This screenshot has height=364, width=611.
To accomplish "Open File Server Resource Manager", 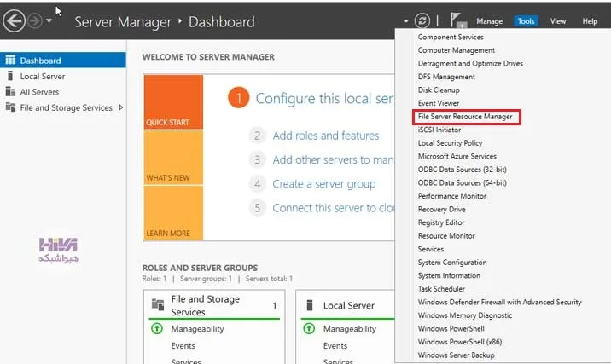I will (465, 117).
